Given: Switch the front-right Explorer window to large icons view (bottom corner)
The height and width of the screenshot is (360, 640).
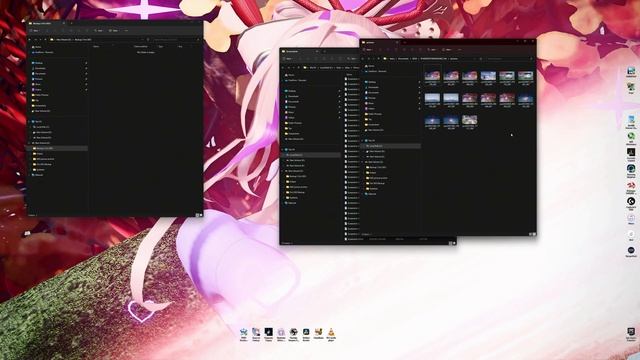Looking at the screenshot, I should tap(534, 234).
